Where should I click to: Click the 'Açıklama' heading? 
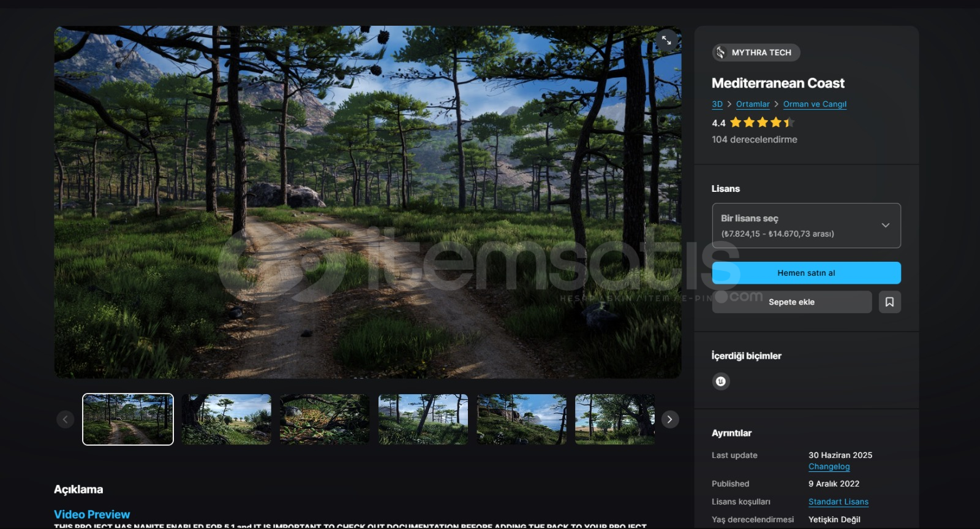[x=78, y=489]
